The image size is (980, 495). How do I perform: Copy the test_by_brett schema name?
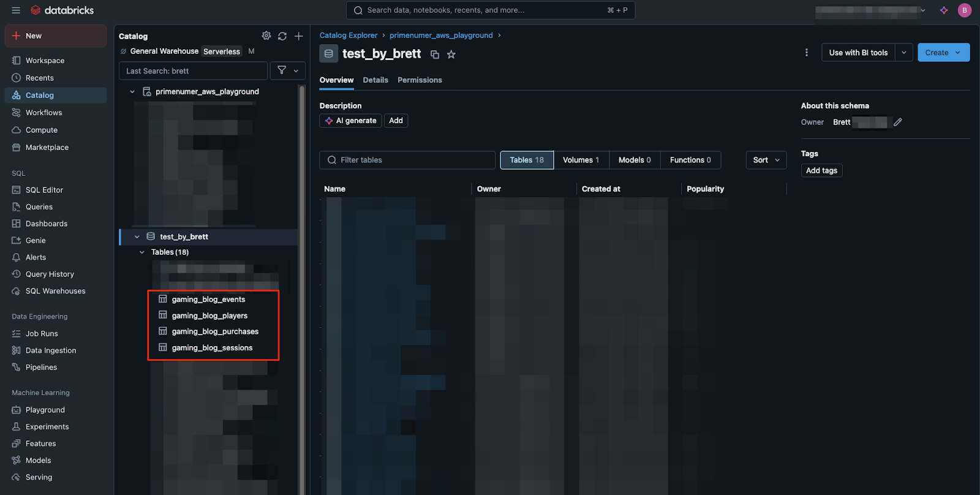[x=435, y=55]
